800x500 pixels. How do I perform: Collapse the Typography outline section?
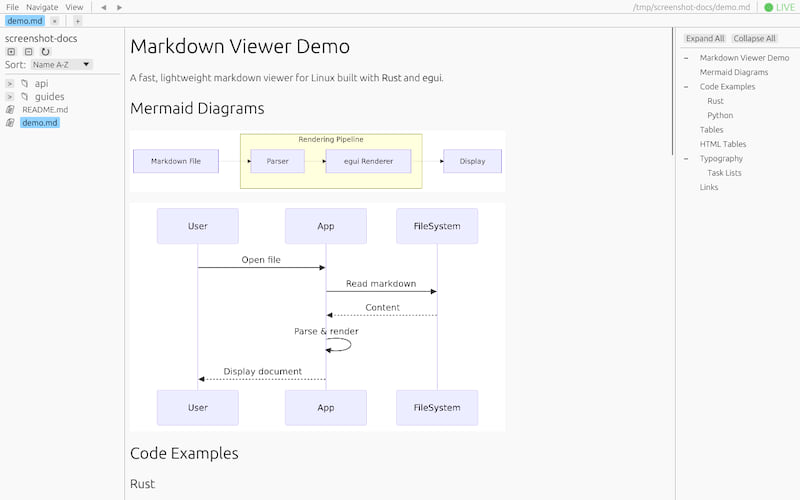[686, 159]
